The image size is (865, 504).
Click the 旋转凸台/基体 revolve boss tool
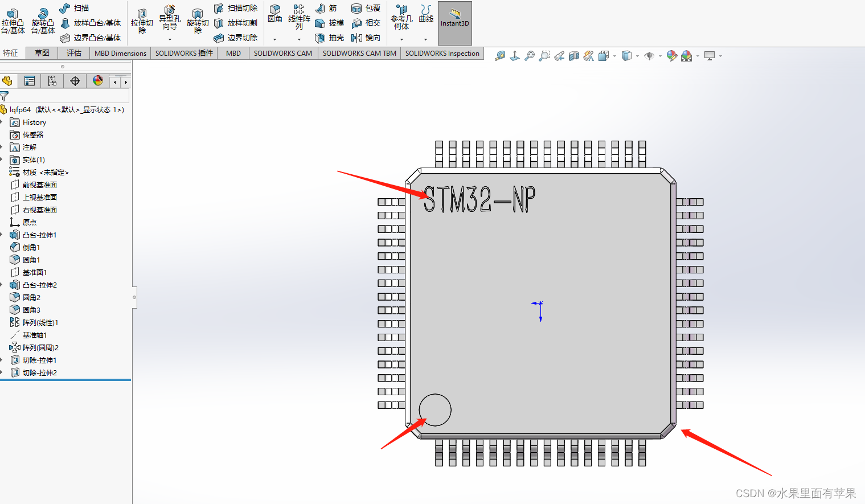[43, 21]
